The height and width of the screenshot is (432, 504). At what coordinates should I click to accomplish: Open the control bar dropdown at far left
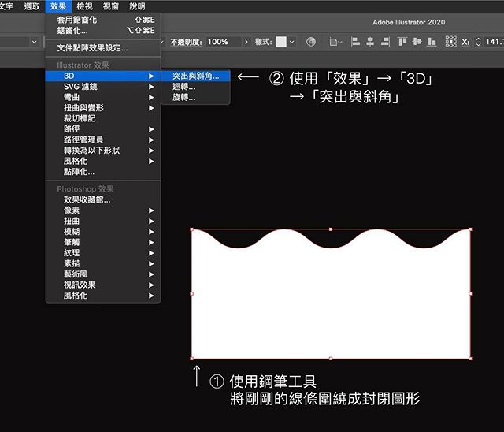(34, 42)
